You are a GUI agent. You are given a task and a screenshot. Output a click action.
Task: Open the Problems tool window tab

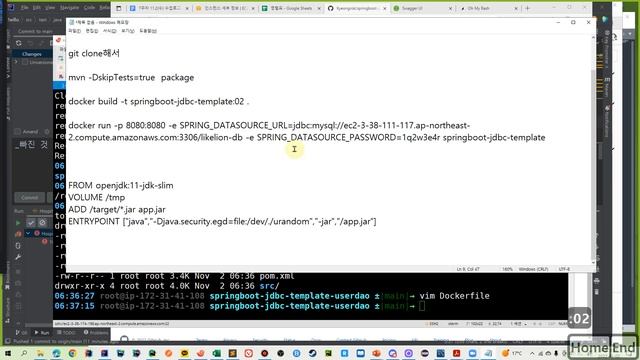click(96, 333)
